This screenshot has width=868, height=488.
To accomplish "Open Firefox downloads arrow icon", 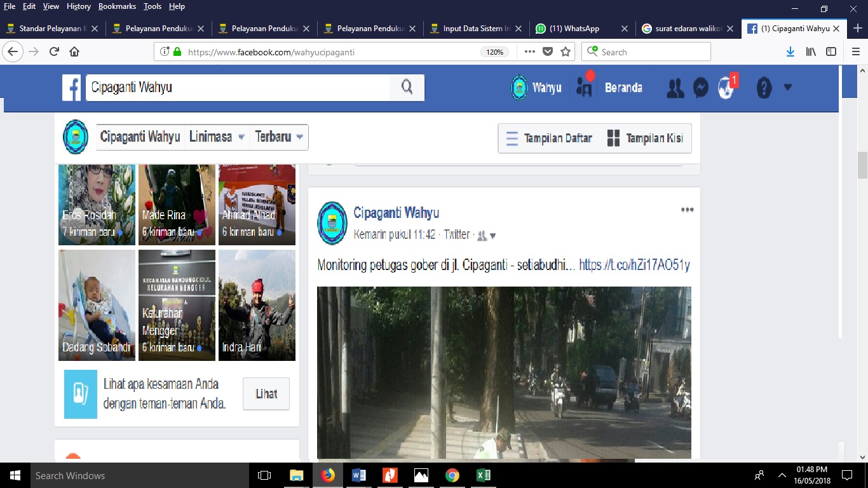I will 790,51.
